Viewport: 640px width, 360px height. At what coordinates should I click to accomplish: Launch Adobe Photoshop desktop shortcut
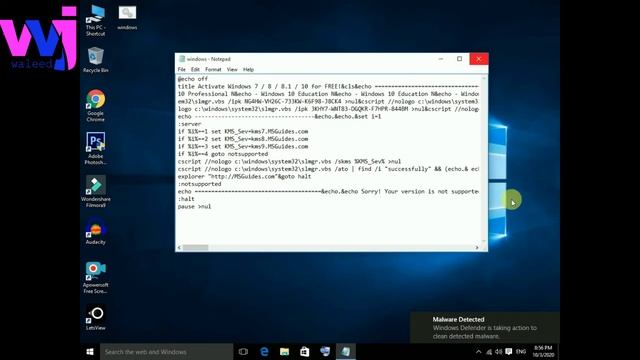pos(96,149)
